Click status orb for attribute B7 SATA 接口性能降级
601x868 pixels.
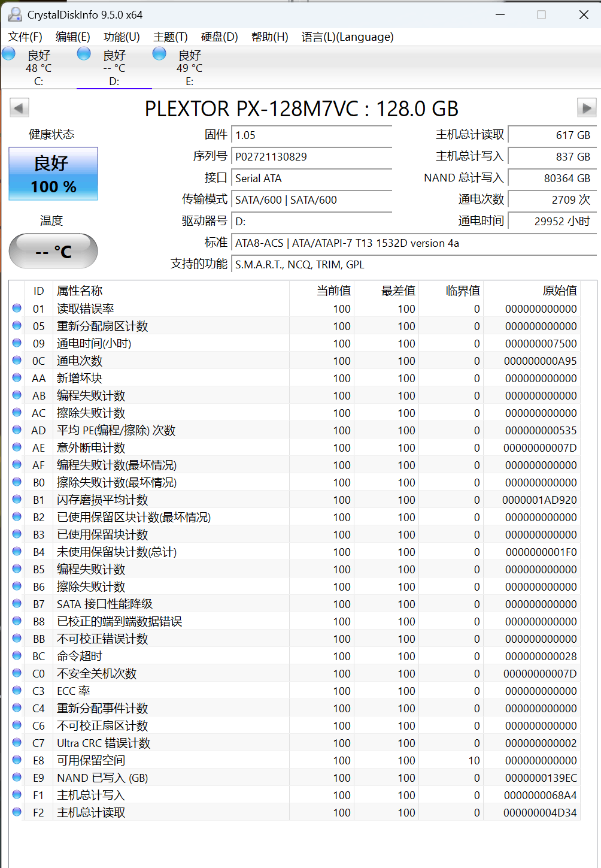(x=17, y=603)
